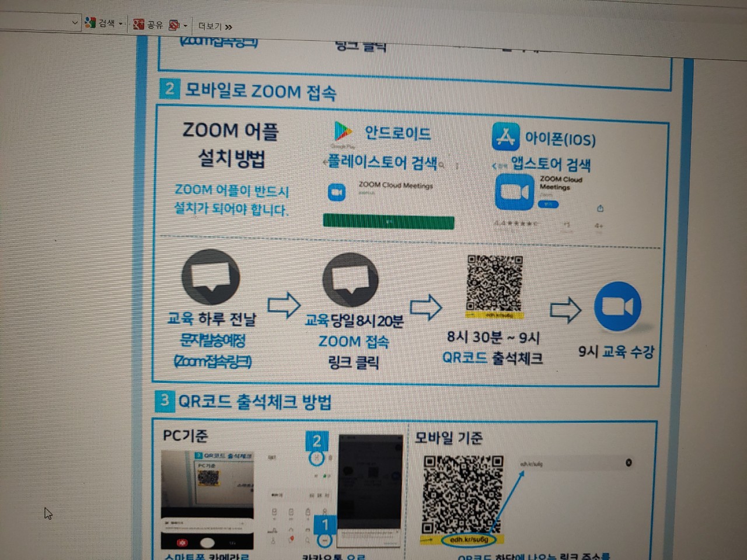Click the Apple App Store icon
Screen dimensions: 747x560
(505, 137)
